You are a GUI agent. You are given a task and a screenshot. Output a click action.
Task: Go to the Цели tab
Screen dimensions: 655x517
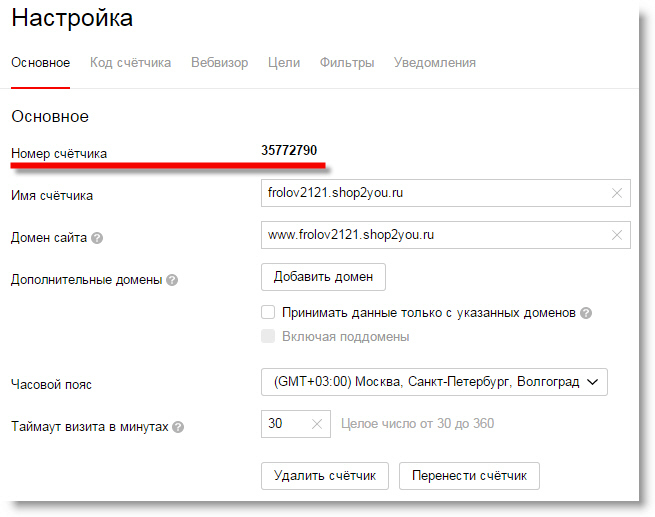click(284, 63)
